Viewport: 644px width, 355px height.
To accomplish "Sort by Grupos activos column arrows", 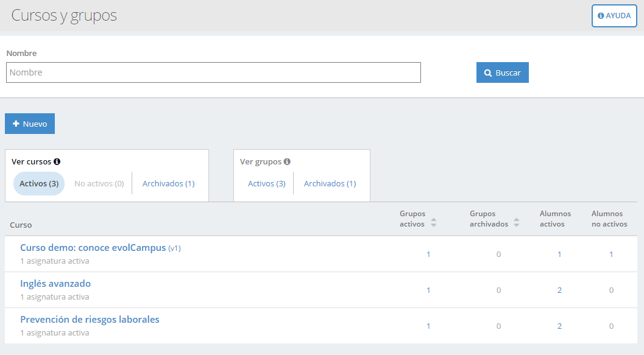I will click(x=434, y=222).
